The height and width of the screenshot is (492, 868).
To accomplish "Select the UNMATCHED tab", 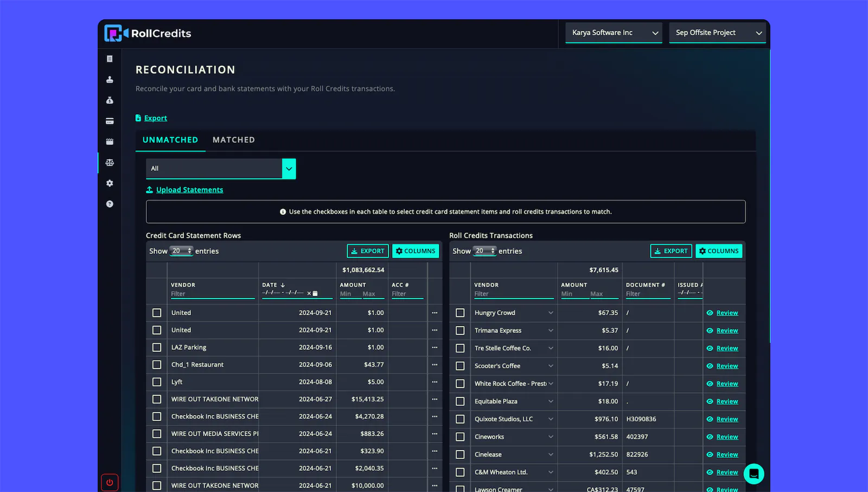I will click(x=170, y=139).
